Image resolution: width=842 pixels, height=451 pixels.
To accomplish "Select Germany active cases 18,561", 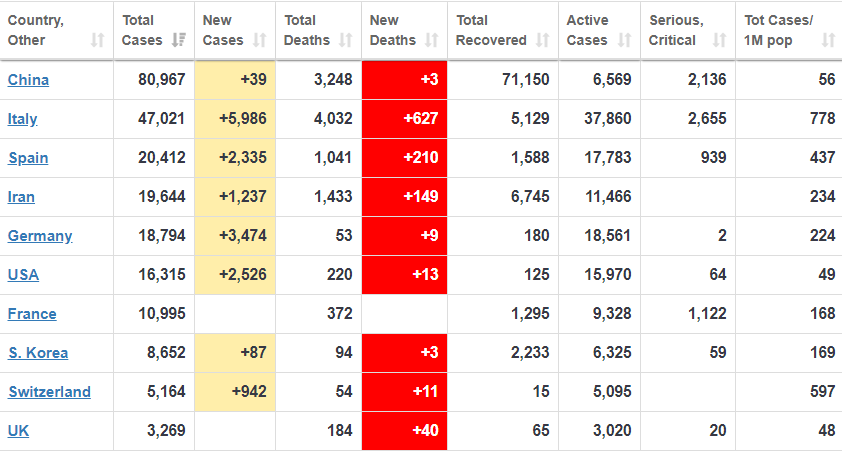I will (x=608, y=236).
